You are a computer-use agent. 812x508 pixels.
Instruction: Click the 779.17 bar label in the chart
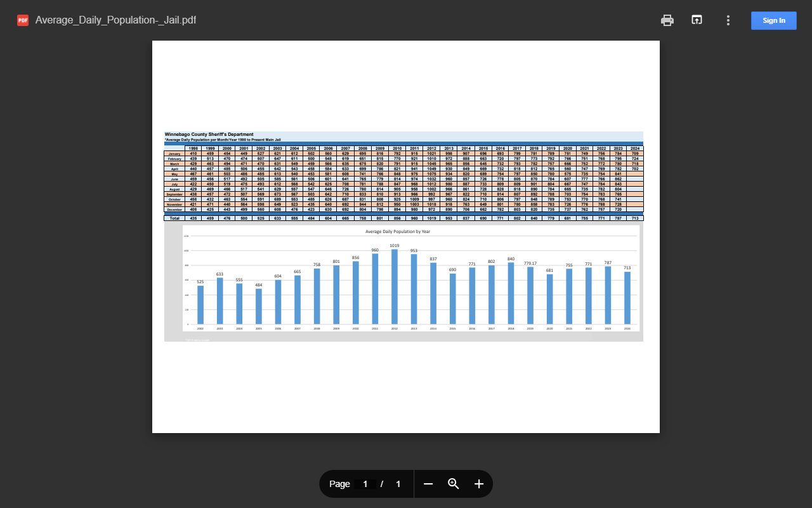coord(530,263)
